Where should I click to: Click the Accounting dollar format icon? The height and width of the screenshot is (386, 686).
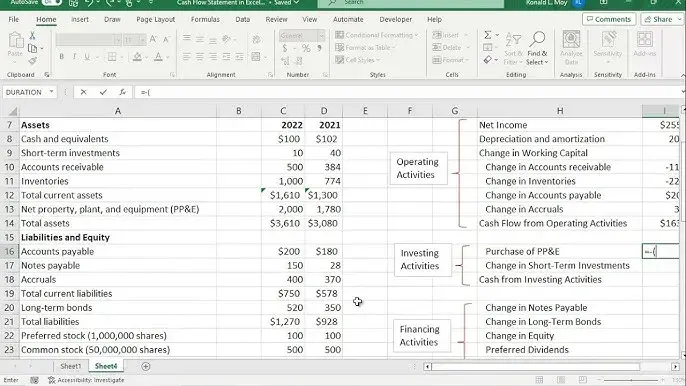(285, 48)
